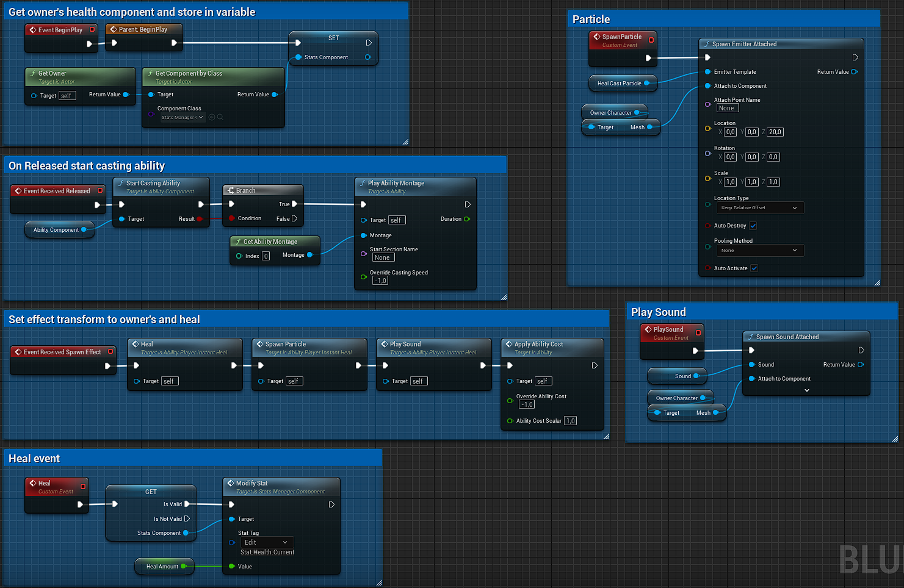Click the SpawnParticle custom event diamond icon
The width and height of the screenshot is (904, 588).
[x=597, y=37]
